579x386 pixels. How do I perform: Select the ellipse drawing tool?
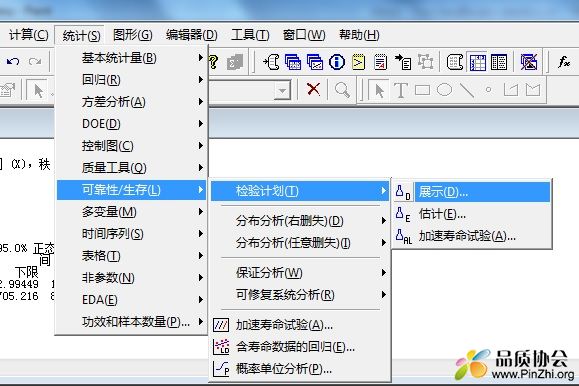tap(444, 90)
